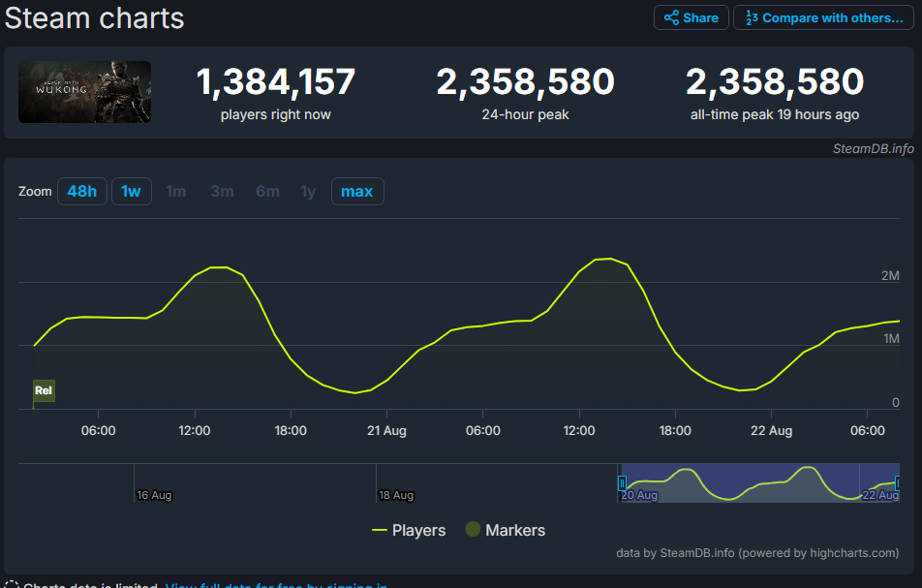Click the 24-hour peak label
This screenshot has width=922, height=588.
[525, 114]
